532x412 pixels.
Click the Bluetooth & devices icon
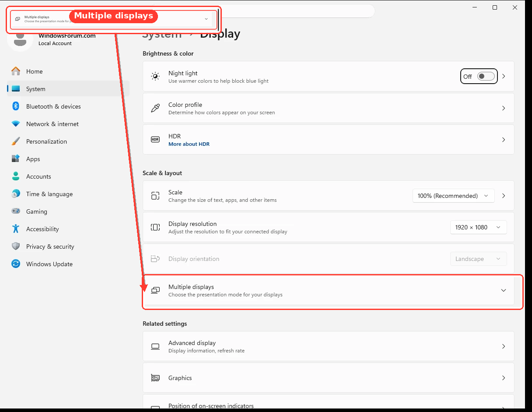(16, 106)
